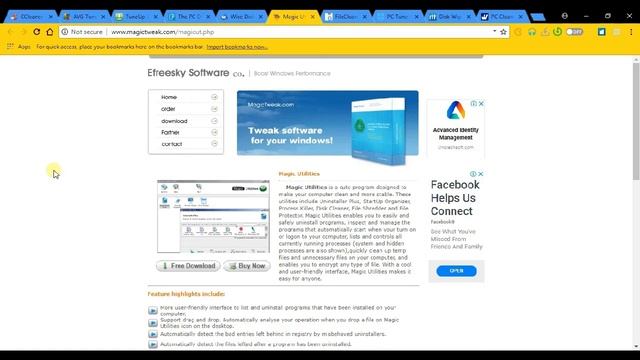Switch to the AVG TuneUp tab
The height and width of the screenshot is (360, 640).
84,17
